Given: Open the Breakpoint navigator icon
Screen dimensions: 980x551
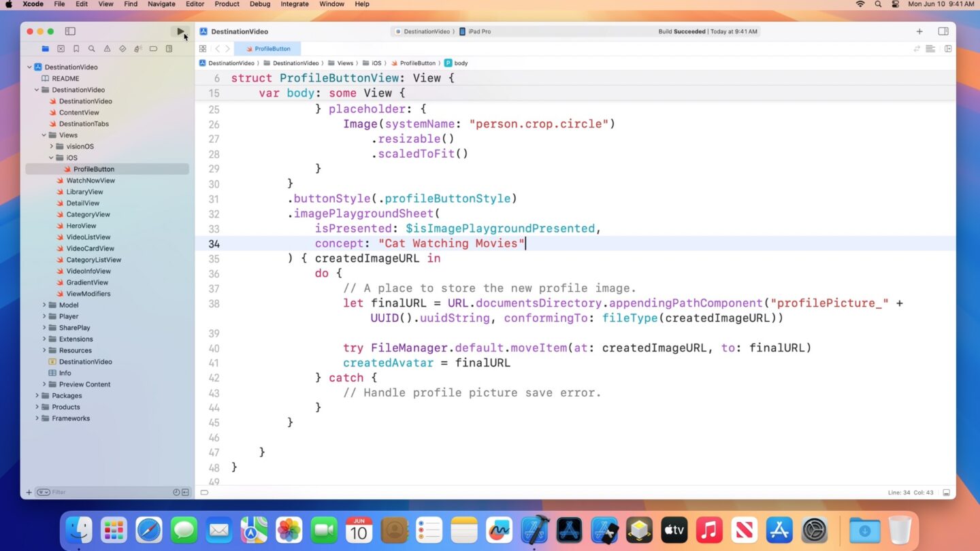Looking at the screenshot, I should click(x=153, y=48).
